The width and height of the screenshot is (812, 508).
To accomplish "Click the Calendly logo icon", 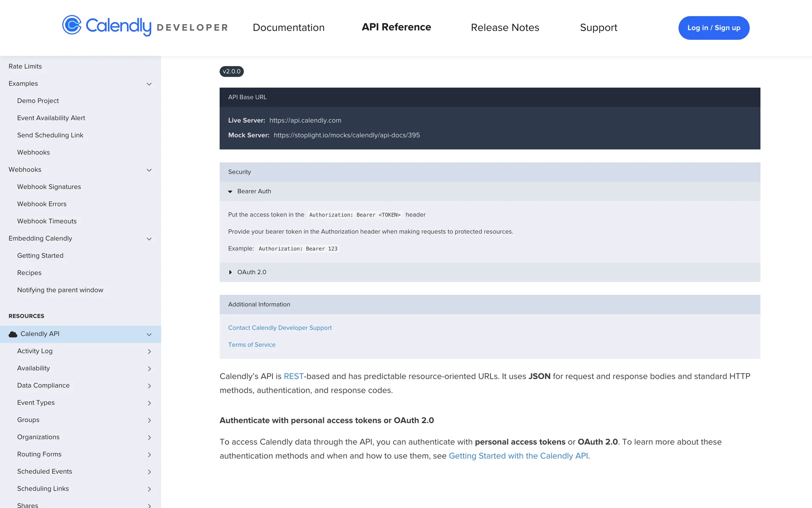I will tap(72, 25).
